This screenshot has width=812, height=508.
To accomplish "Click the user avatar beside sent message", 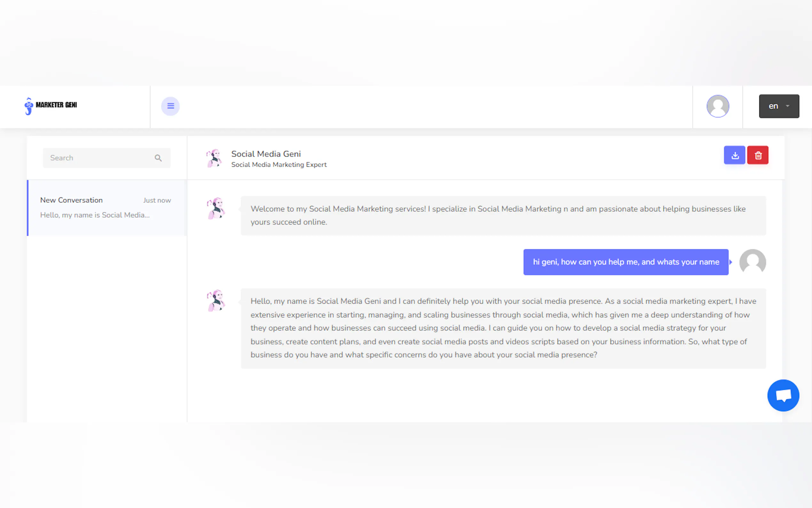I will [752, 262].
